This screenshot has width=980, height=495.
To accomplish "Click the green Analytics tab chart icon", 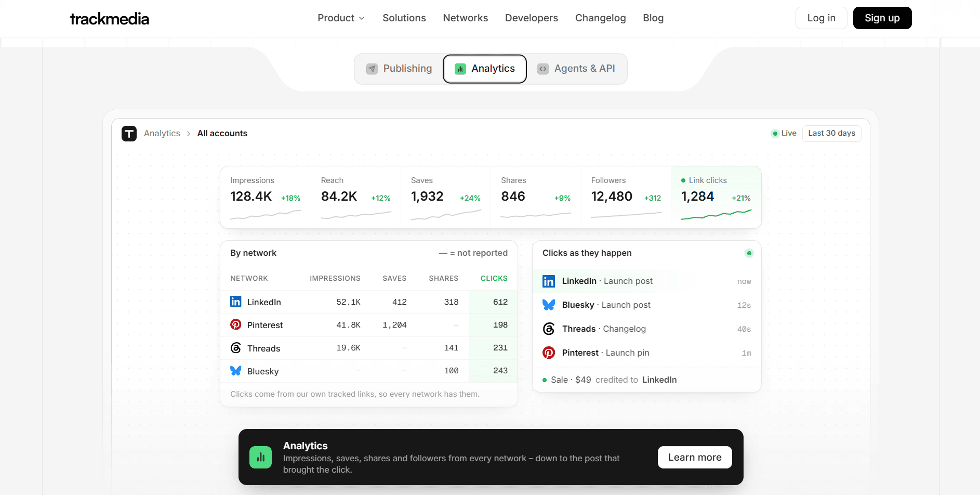I will point(460,69).
